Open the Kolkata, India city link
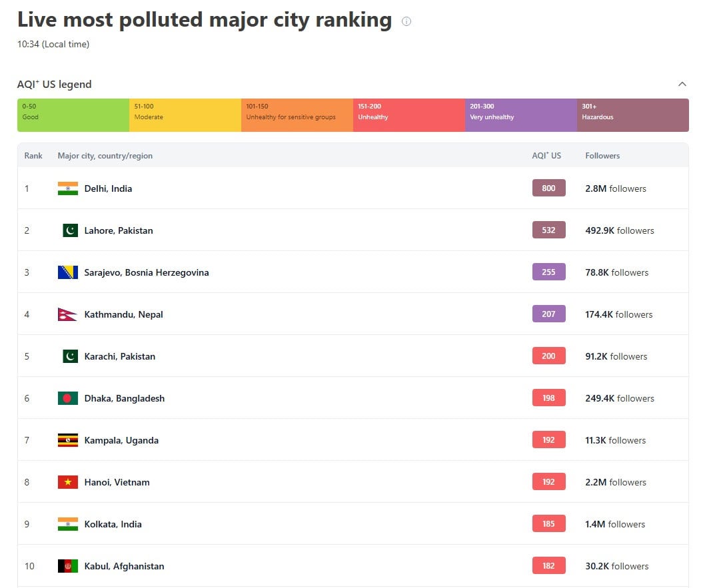The image size is (709, 588). [113, 524]
